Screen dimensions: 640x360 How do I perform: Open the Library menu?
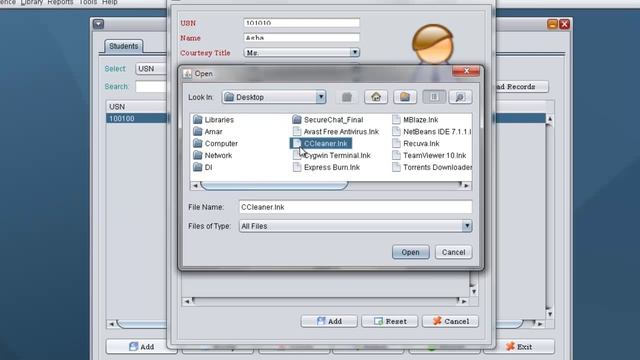[x=31, y=2]
